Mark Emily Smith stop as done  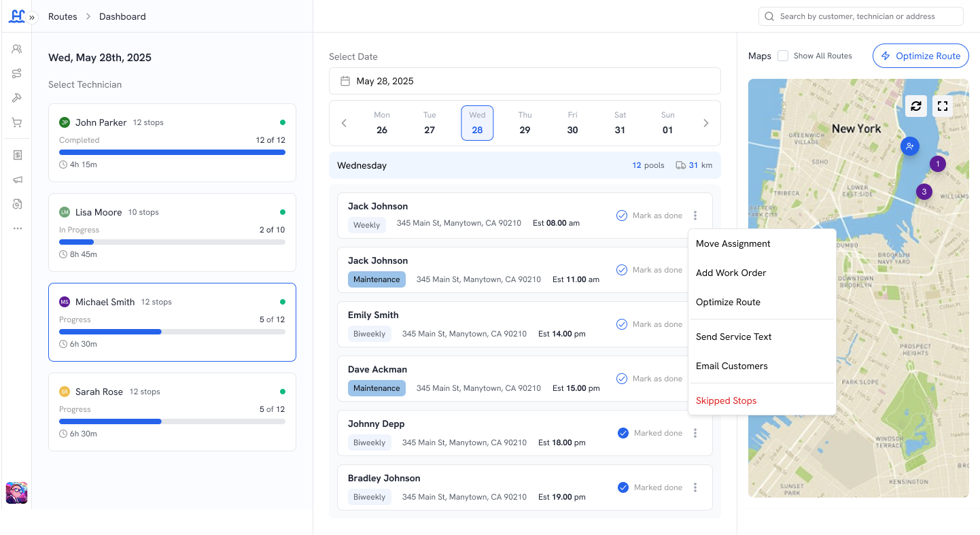[649, 324]
